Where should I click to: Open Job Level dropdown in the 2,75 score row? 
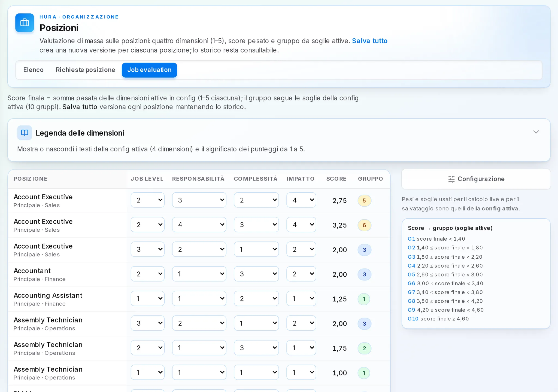point(147,200)
